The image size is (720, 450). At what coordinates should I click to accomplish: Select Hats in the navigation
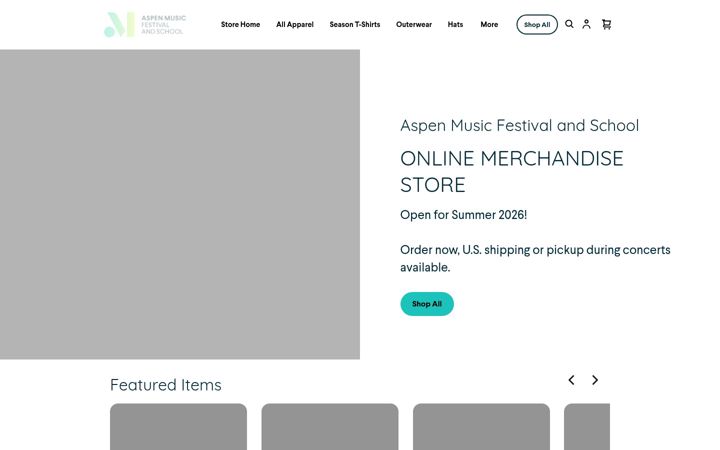[455, 24]
